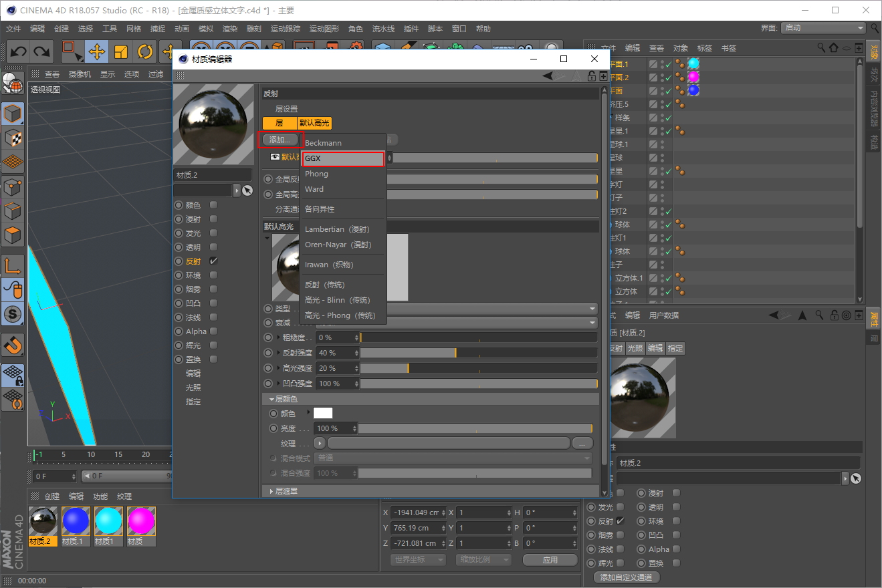Image resolution: width=882 pixels, height=588 pixels.
Task: Toggle the 默认高光 layer eye icon
Action: 275,157
